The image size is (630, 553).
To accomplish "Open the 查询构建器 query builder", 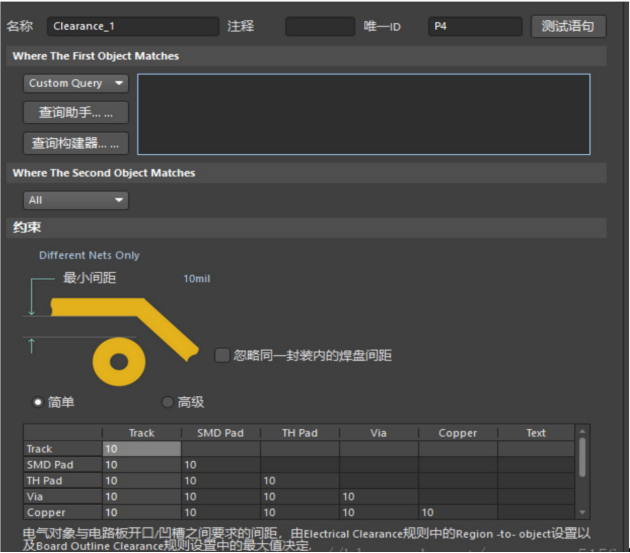I will pos(76,144).
